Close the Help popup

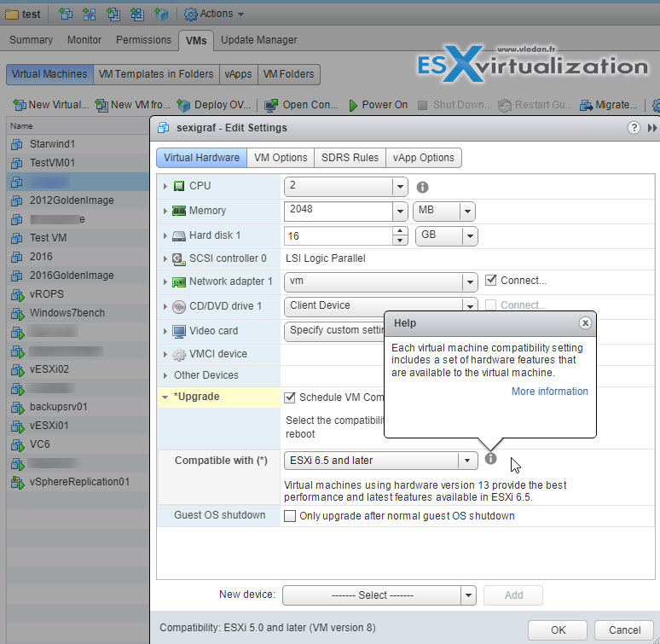[x=585, y=322]
